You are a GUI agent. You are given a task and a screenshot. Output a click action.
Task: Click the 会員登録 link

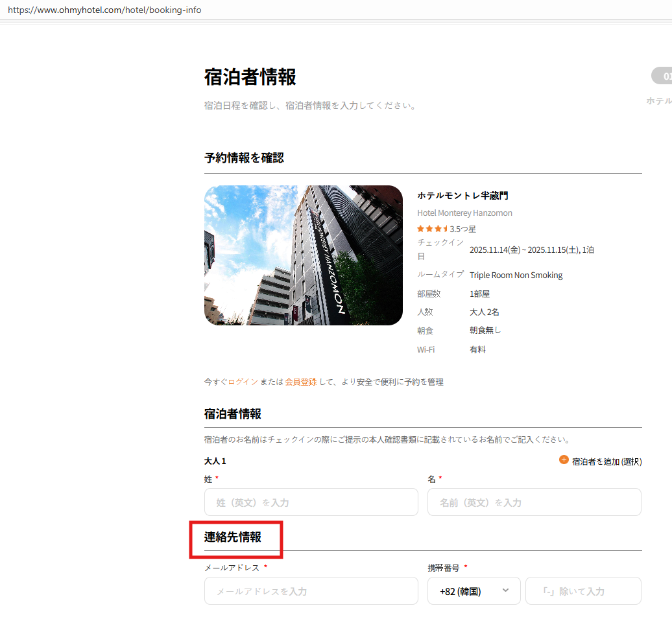point(301,382)
